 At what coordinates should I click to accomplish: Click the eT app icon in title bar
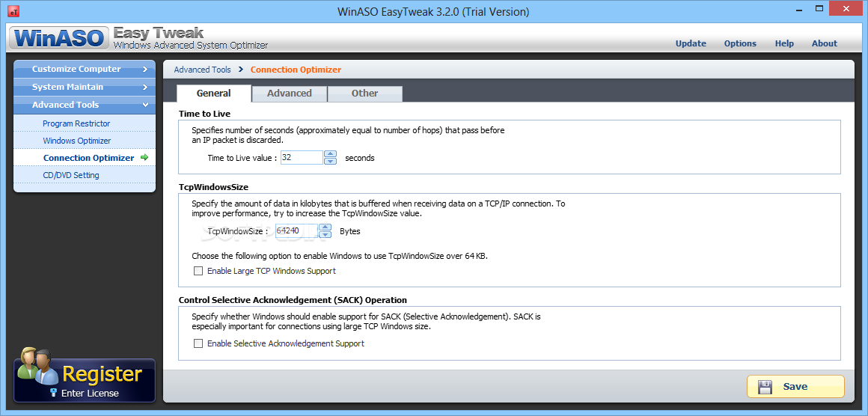coord(14,10)
